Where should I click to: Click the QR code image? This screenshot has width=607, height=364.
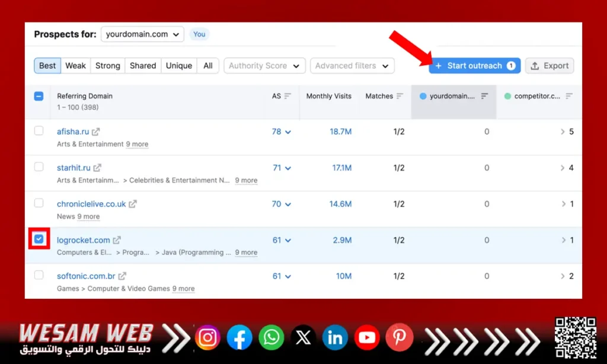(x=575, y=338)
